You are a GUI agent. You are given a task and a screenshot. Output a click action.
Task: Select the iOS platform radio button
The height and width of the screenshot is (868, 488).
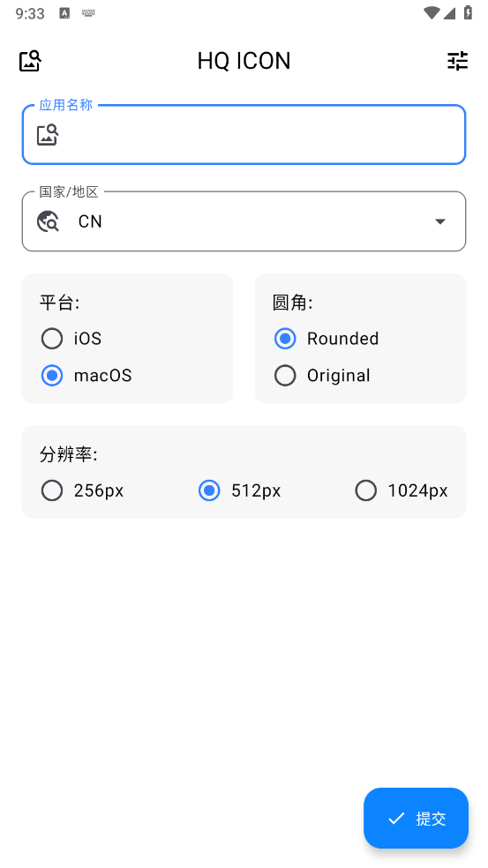[52, 338]
